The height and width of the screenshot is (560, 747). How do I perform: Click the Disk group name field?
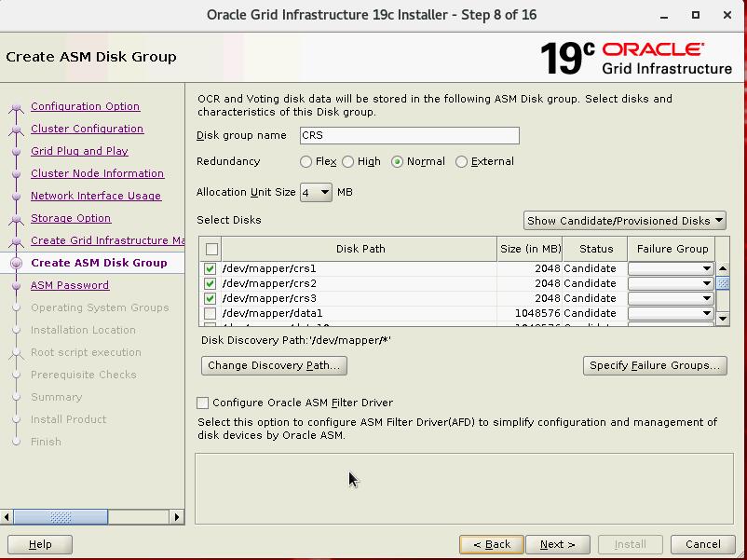pyautogui.click(x=409, y=135)
